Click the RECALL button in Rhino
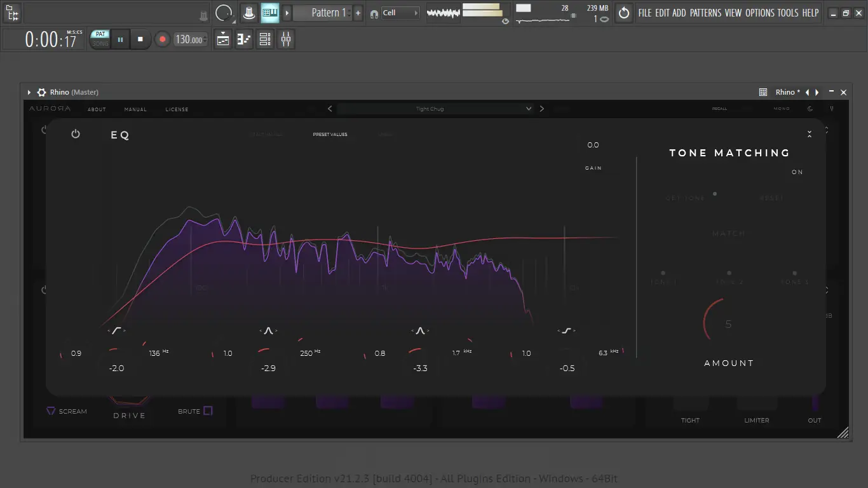The width and height of the screenshot is (868, 488). point(719,109)
